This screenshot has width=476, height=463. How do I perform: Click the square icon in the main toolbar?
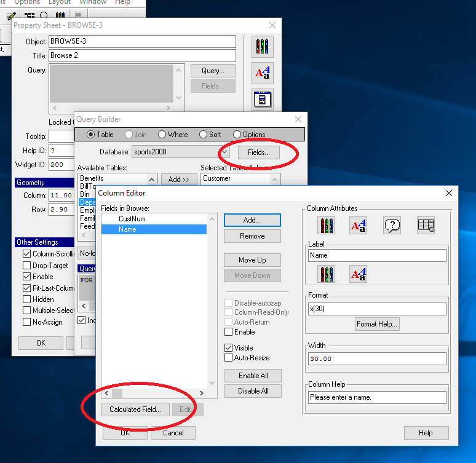coord(79,15)
